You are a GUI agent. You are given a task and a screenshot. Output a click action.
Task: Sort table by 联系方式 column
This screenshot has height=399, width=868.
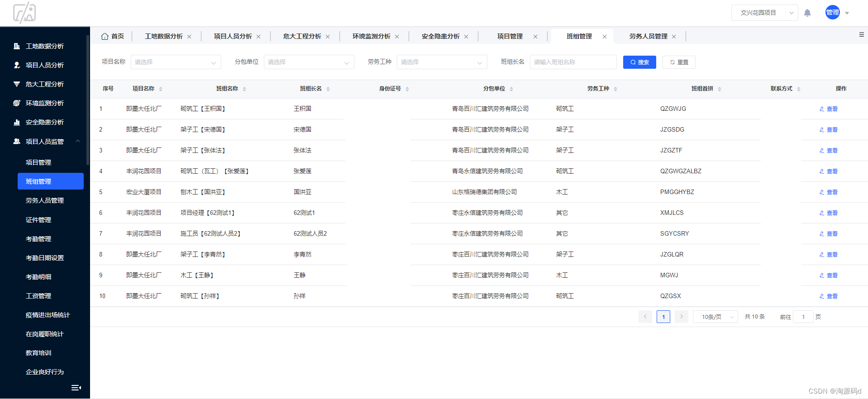[799, 89]
